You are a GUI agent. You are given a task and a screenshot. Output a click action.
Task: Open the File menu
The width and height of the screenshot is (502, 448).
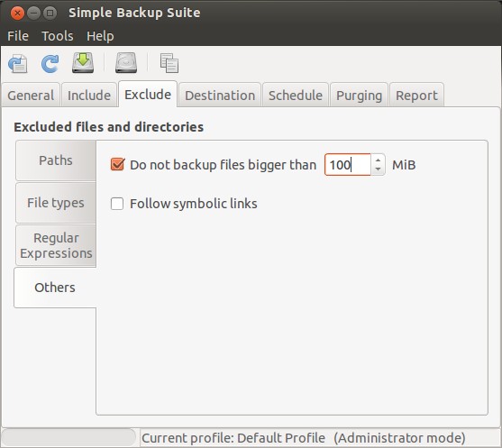[18, 36]
